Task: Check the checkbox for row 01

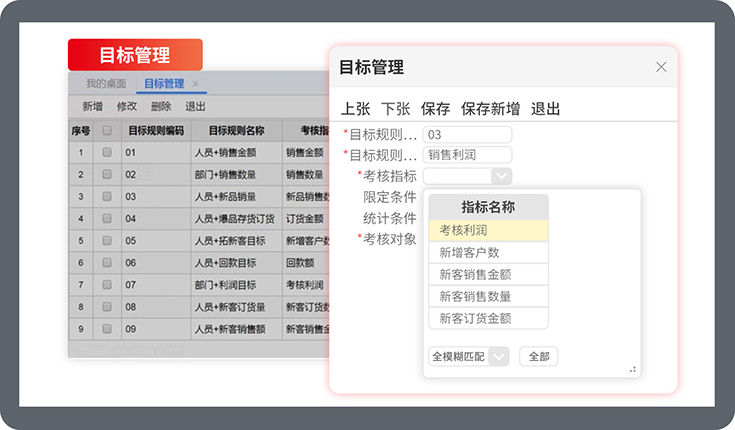Action: (107, 153)
